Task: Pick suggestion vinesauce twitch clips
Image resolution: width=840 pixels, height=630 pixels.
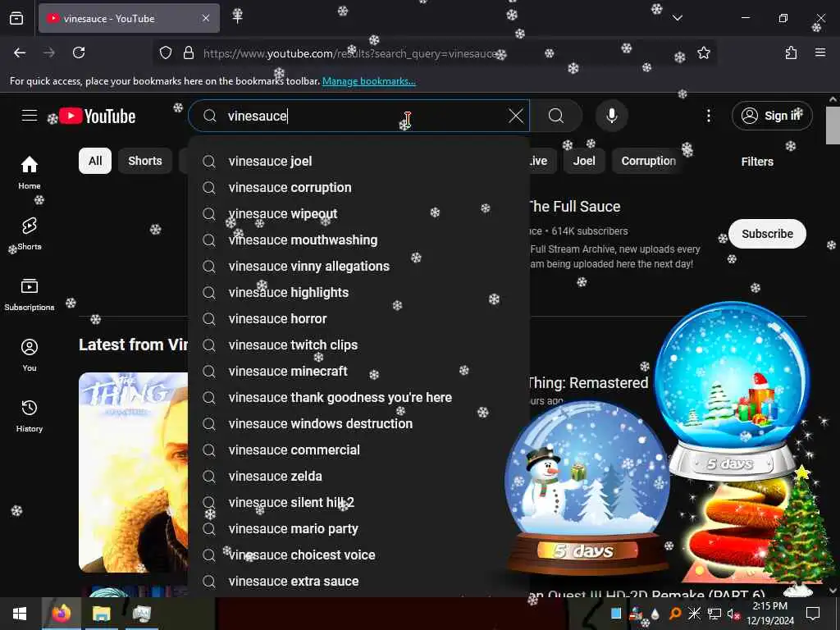Action: [359, 345]
